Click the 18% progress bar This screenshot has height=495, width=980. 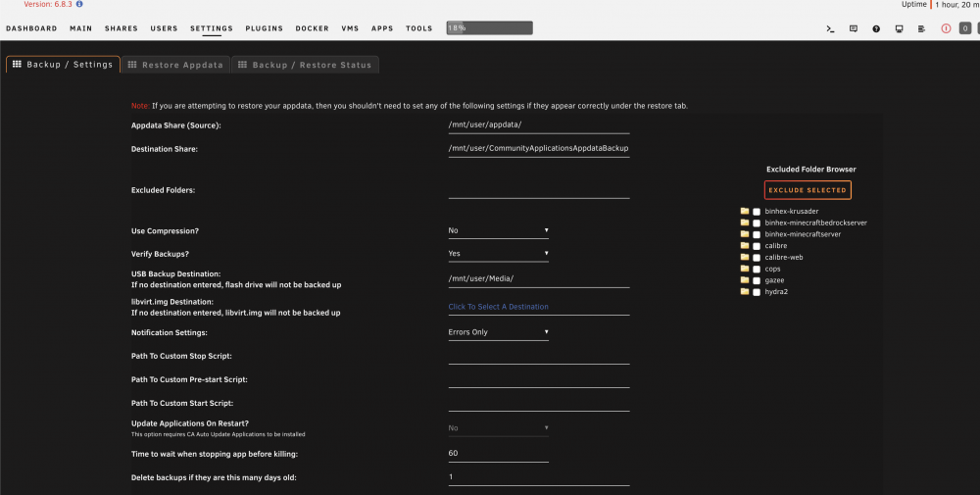pos(489,28)
